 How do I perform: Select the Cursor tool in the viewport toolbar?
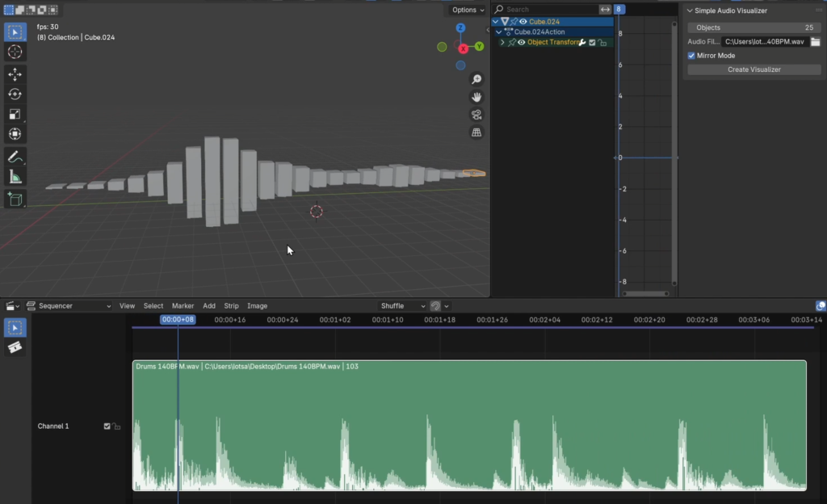coord(15,52)
